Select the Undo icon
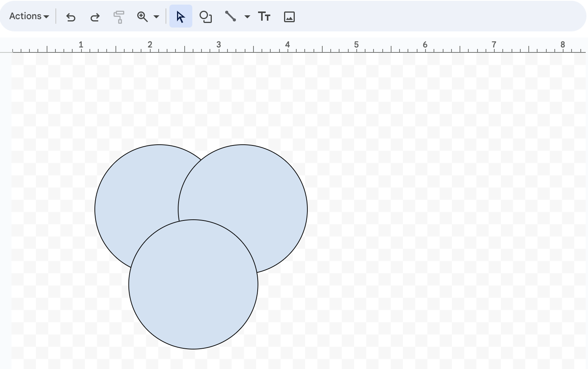Viewport: 588px width, 369px height. point(71,16)
